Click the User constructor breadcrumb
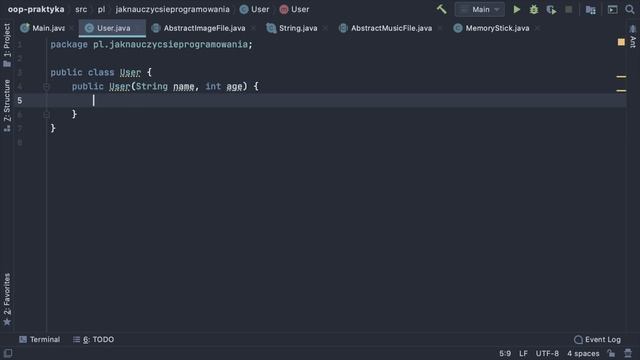Screen dimensions: 640x360 294,9
